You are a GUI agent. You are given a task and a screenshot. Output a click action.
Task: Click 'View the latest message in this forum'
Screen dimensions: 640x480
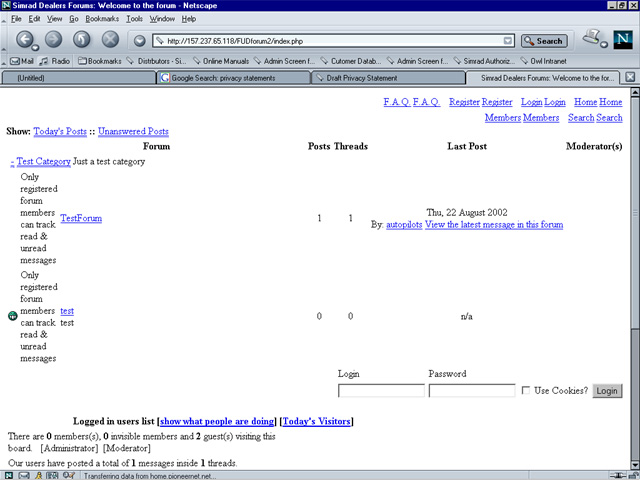click(x=494, y=224)
